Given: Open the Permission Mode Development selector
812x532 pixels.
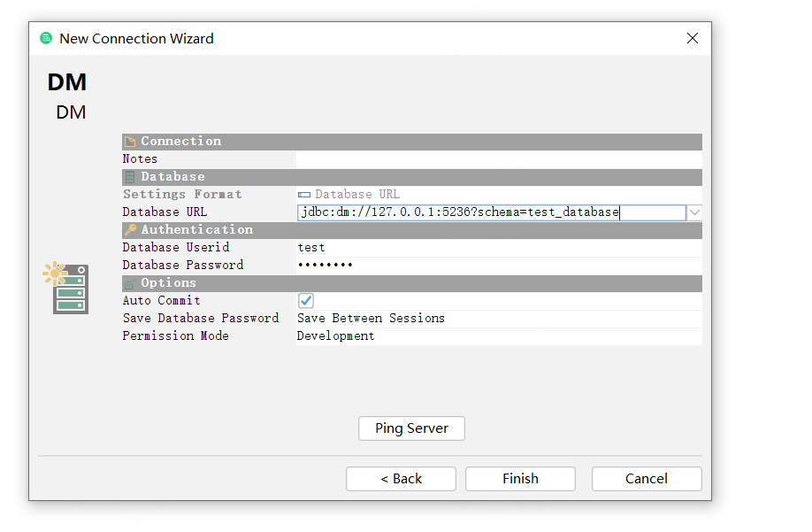Looking at the screenshot, I should (x=498, y=336).
